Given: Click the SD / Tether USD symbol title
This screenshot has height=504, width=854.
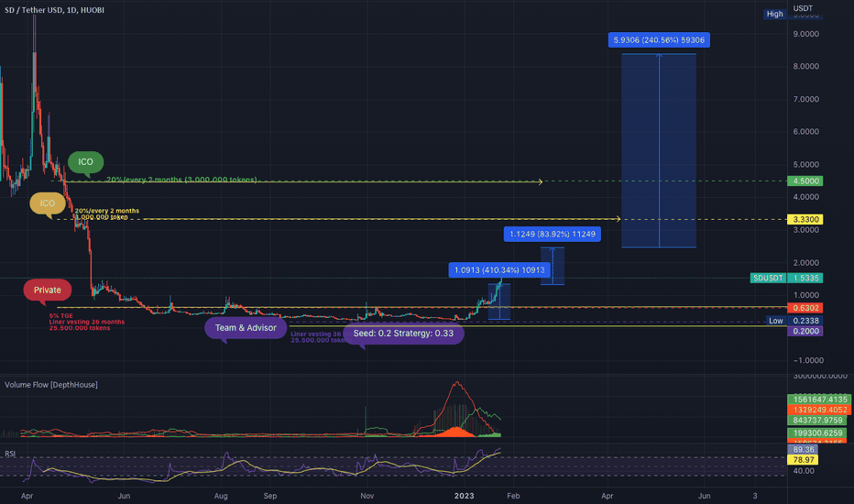Looking at the screenshot, I should coord(54,10).
